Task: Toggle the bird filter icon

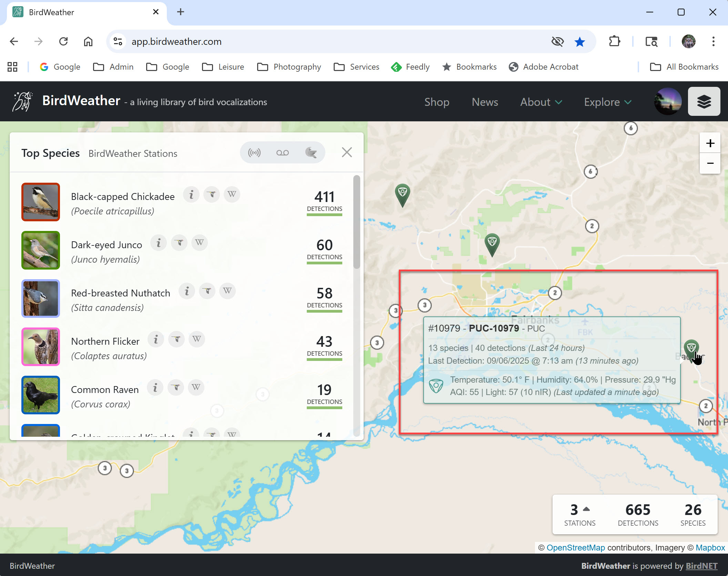Action: point(311,152)
